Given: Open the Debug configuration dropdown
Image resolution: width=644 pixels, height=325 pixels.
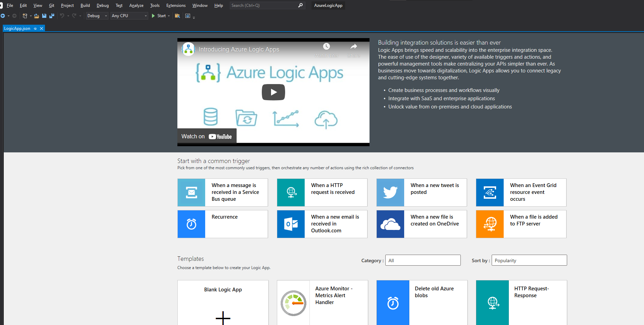Looking at the screenshot, I should 97,16.
